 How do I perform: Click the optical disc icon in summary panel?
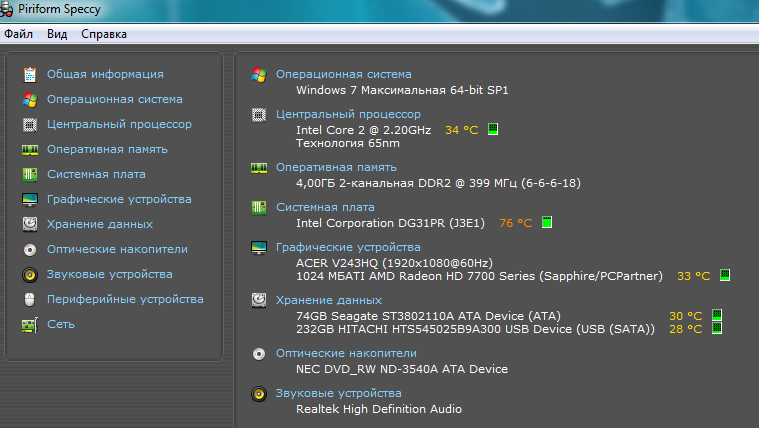click(259, 354)
